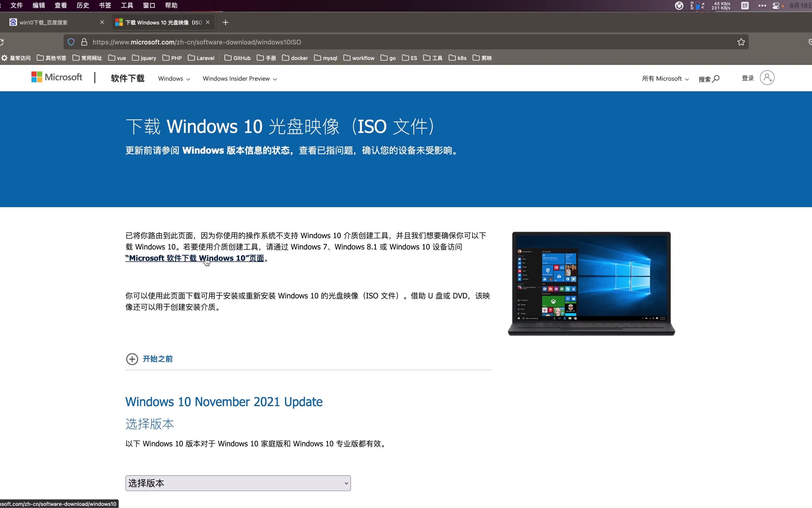The width and height of the screenshot is (812, 508).
Task: Click the Windows 10 November 2021 Update heading
Action: [224, 402]
